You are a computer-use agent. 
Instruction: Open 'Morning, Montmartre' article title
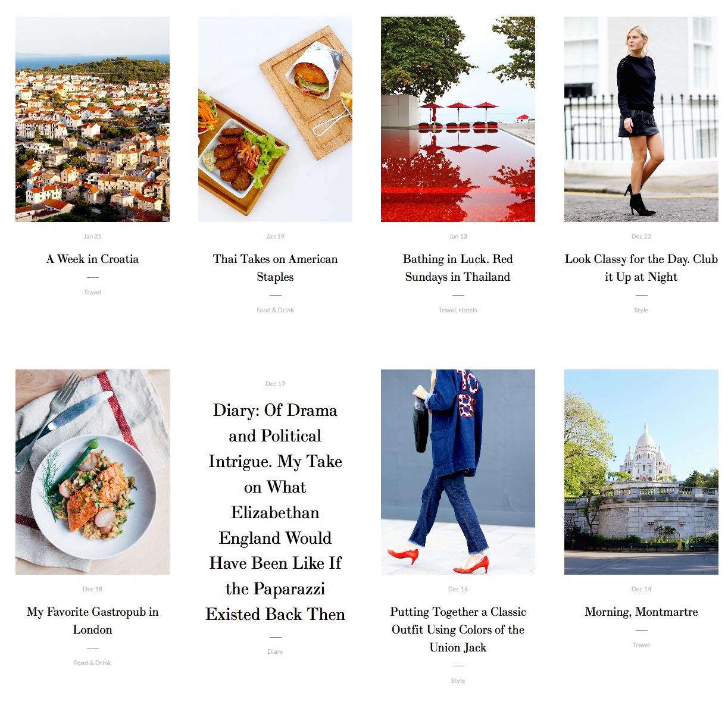[641, 612]
